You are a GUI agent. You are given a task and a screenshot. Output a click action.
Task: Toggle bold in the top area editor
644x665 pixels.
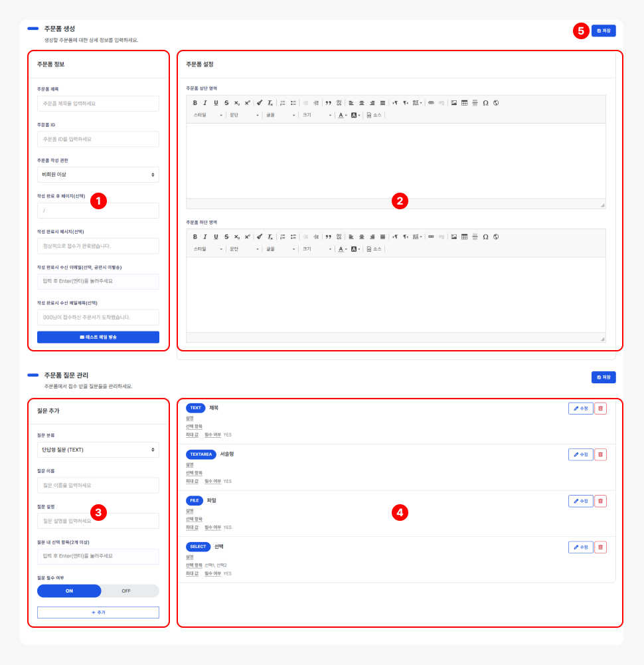[195, 103]
